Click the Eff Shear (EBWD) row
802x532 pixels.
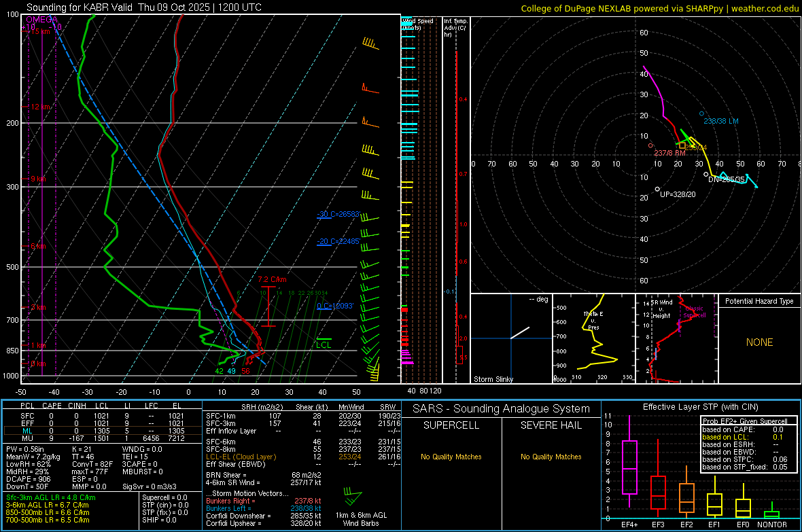point(302,465)
